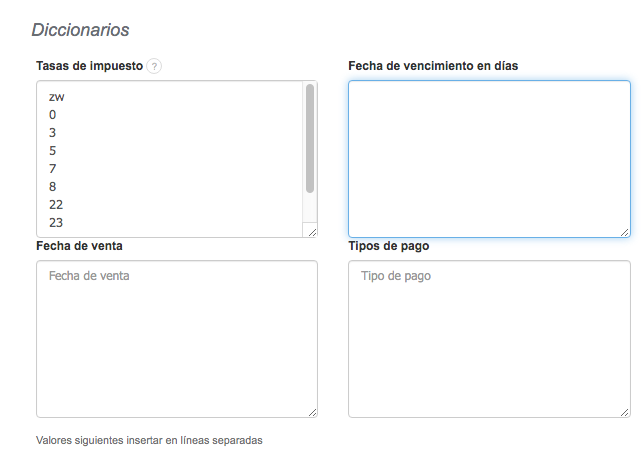Image resolution: width=644 pixels, height=459 pixels.
Task: Click inside the Tasas de impuesto textarea
Action: [177, 159]
